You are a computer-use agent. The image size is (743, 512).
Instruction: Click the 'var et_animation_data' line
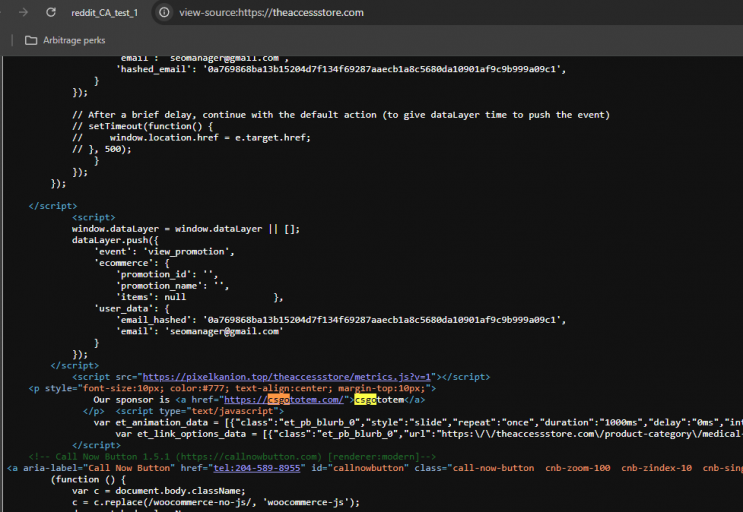coord(418,422)
